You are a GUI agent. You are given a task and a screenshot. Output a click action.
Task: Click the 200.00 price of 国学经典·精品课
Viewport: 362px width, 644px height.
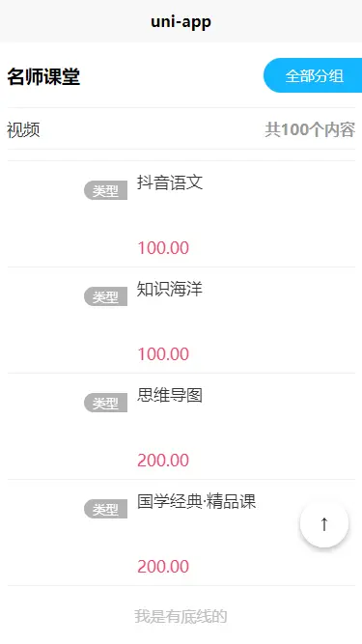tap(163, 567)
